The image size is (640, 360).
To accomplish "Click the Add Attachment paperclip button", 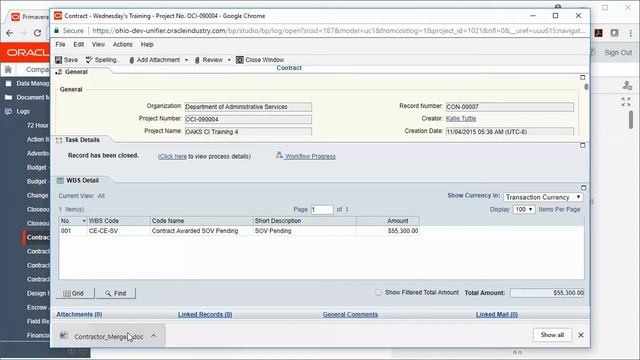I will 154,60.
